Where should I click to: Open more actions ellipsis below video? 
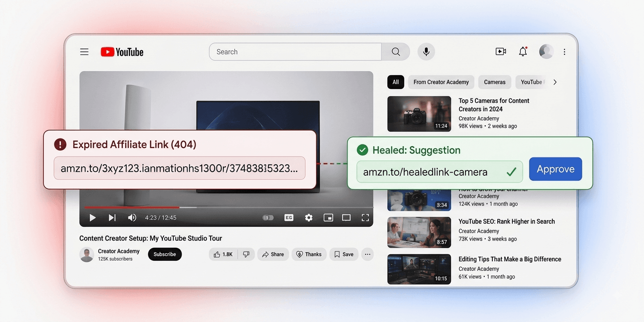pyautogui.click(x=368, y=254)
